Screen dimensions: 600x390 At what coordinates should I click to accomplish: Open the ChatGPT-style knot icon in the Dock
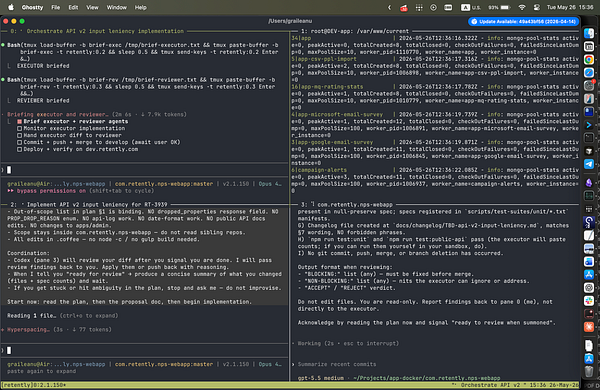(589, 287)
